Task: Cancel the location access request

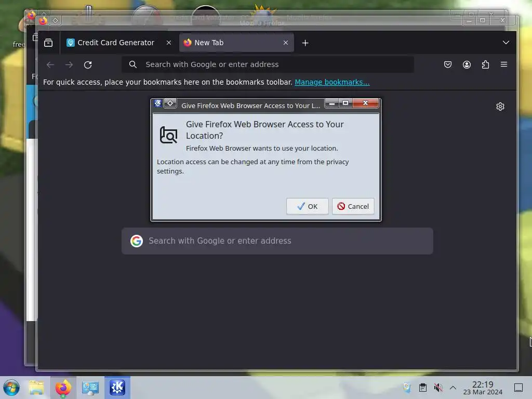Action: pos(353,206)
